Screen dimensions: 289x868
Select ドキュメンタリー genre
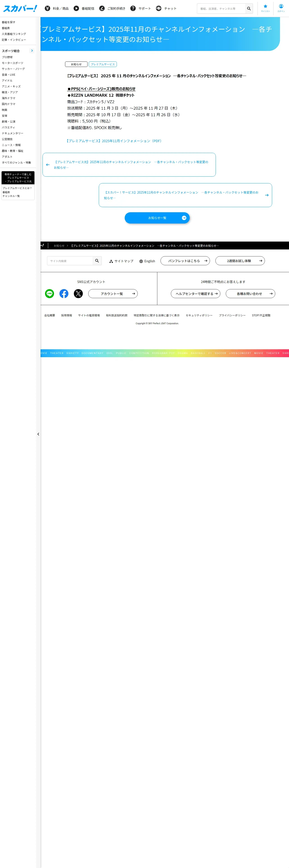[12, 133]
